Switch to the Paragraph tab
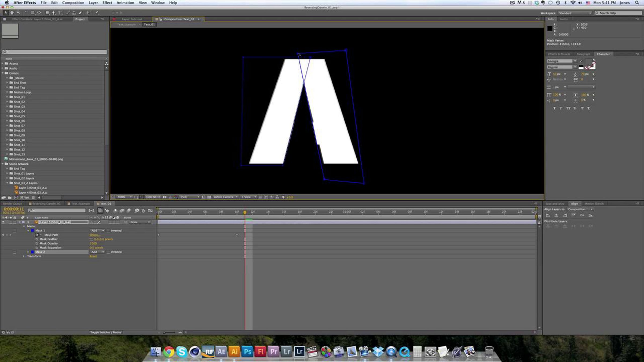 (x=583, y=54)
